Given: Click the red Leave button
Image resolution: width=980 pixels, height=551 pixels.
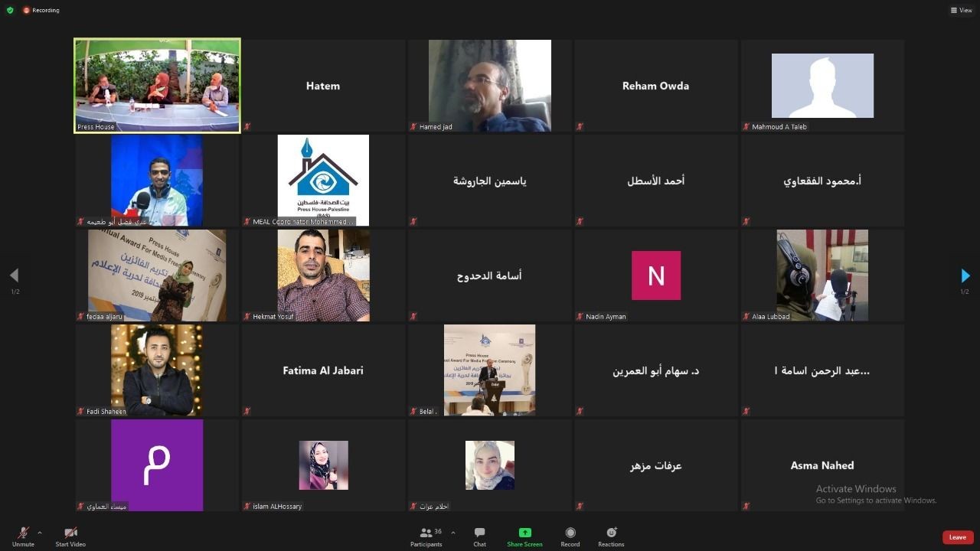Looking at the screenshot, I should tap(958, 537).
